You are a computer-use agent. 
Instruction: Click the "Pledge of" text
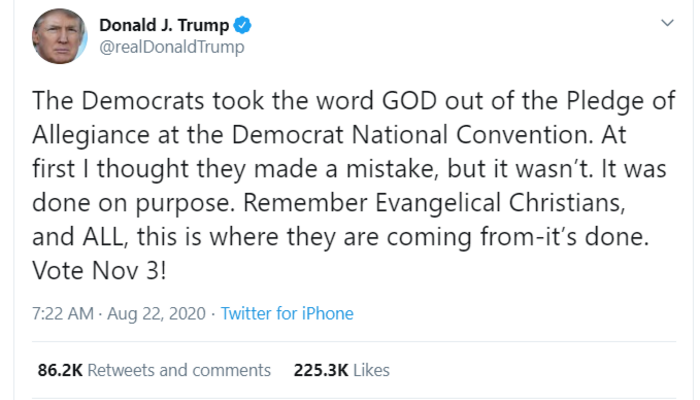619,102
